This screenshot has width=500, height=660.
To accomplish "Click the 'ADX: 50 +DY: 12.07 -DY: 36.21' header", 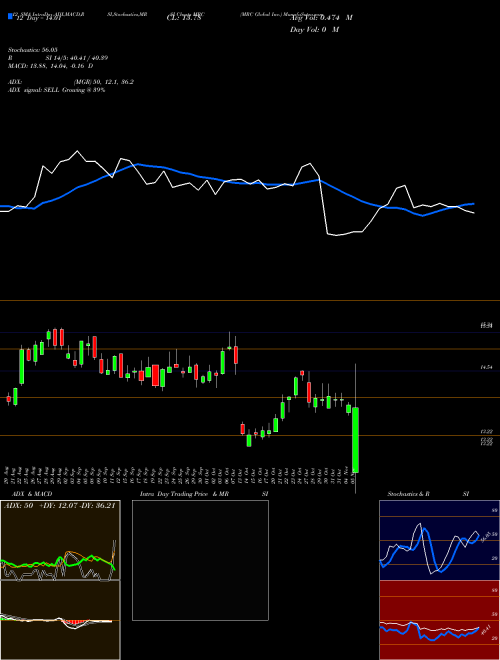I will point(59,505).
